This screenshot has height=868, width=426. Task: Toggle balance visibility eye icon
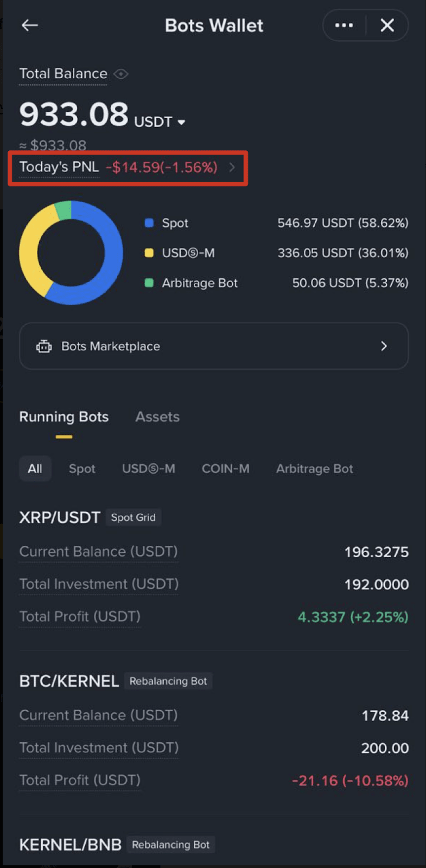tap(121, 74)
